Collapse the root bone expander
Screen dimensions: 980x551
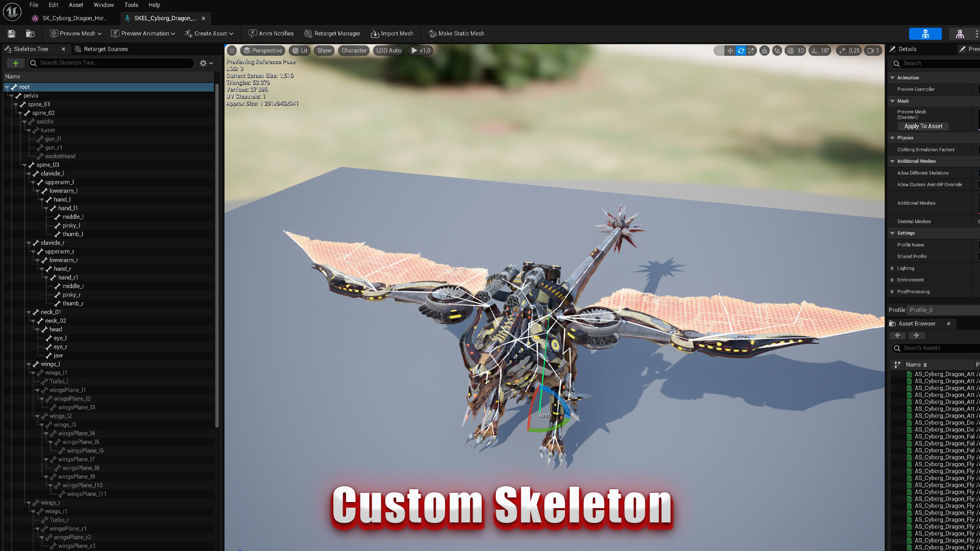7,87
